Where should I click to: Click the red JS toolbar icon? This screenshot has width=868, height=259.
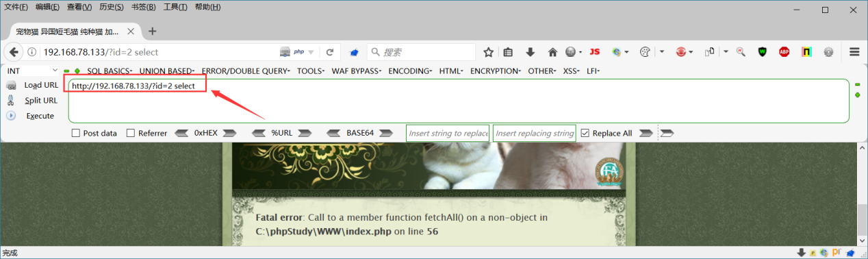594,52
